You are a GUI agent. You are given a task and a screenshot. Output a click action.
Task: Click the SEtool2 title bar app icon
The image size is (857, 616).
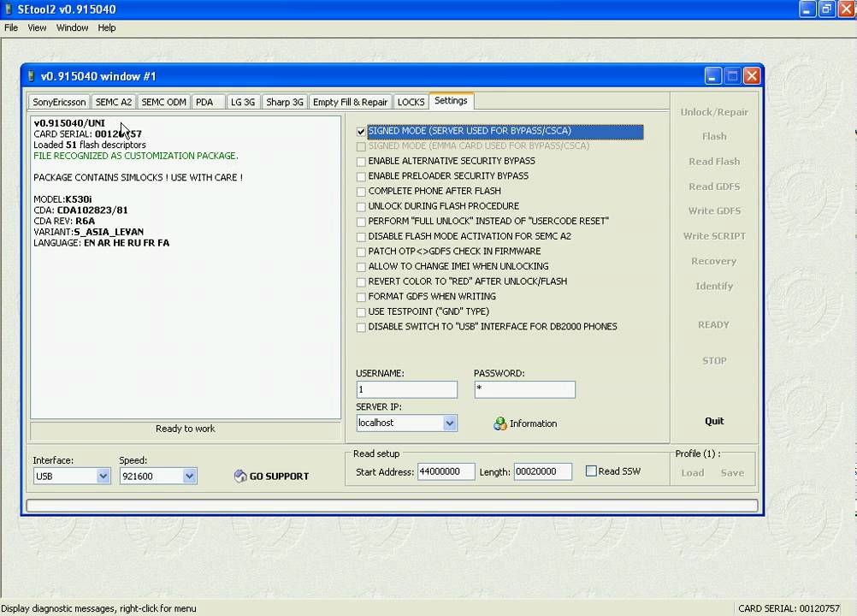point(9,9)
